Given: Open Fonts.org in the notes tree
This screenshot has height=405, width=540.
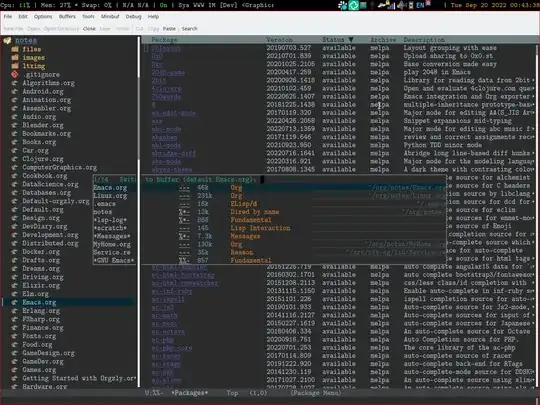Looking at the screenshot, I should click(x=39, y=336).
